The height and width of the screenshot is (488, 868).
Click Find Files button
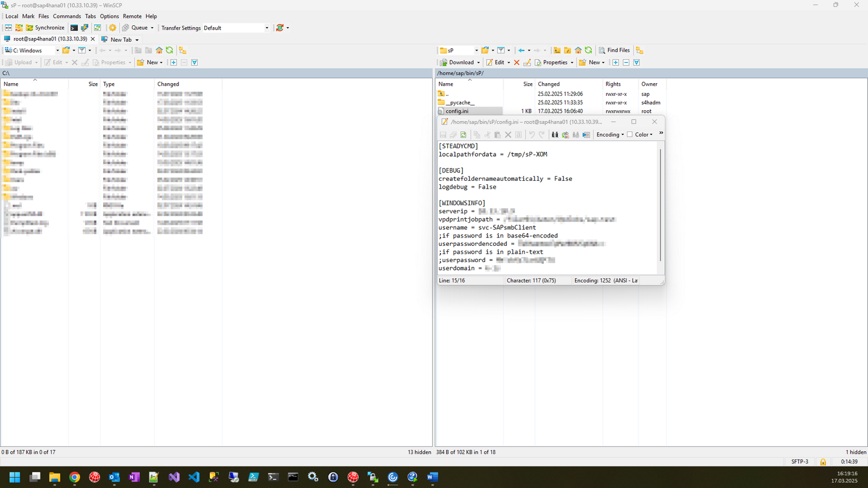coord(614,51)
